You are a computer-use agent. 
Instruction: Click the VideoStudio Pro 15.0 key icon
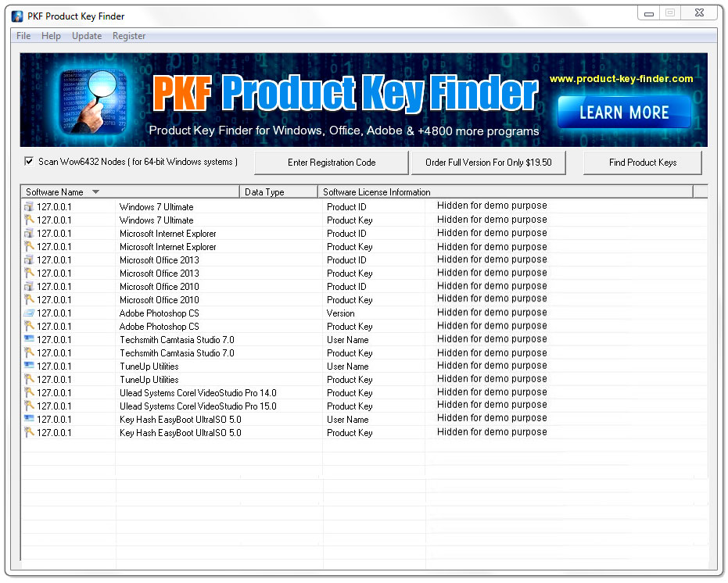(29, 406)
